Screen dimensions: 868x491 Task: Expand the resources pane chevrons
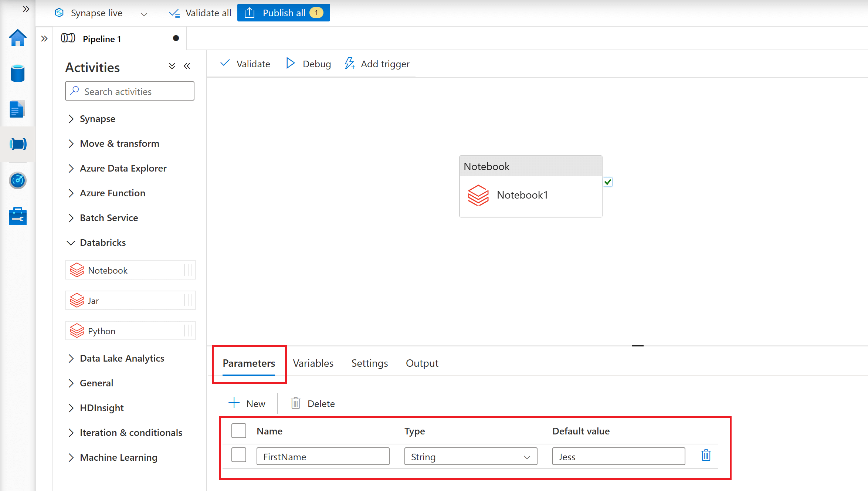point(44,38)
